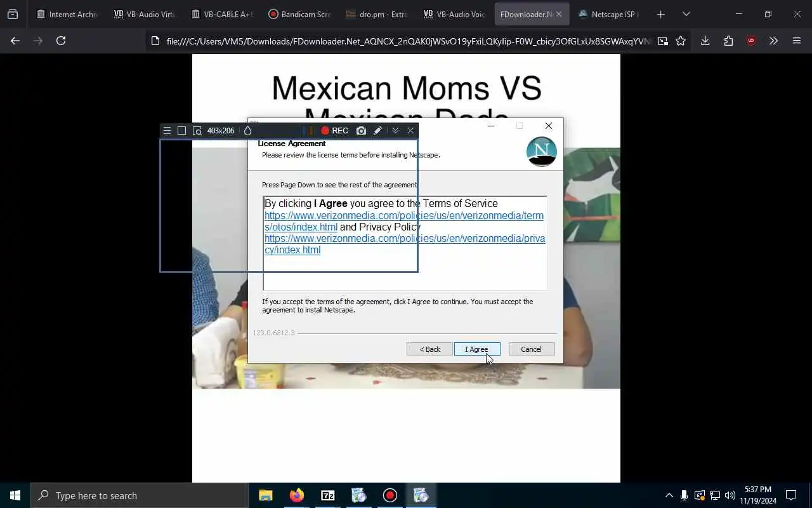Take a screenshot with Bandicam camera icon
The width and height of the screenshot is (812, 508).
coord(361,131)
